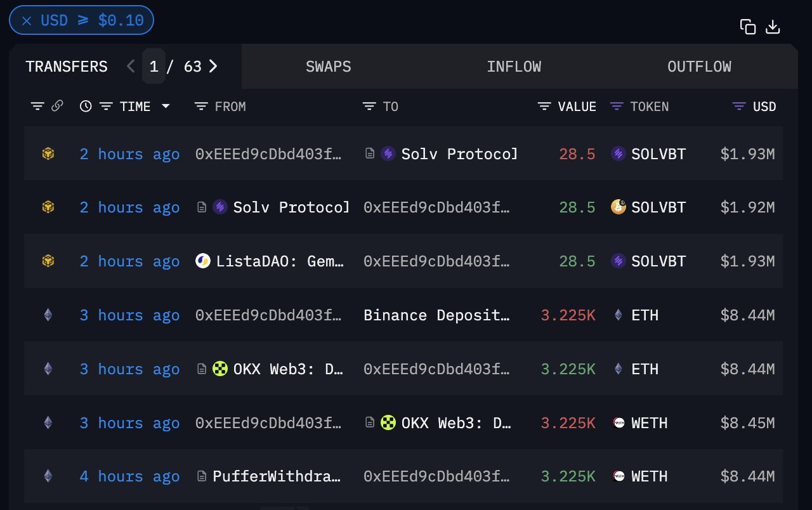Open Binance Deposit recipient address
Image resolution: width=812 pixels, height=510 pixels.
point(437,315)
